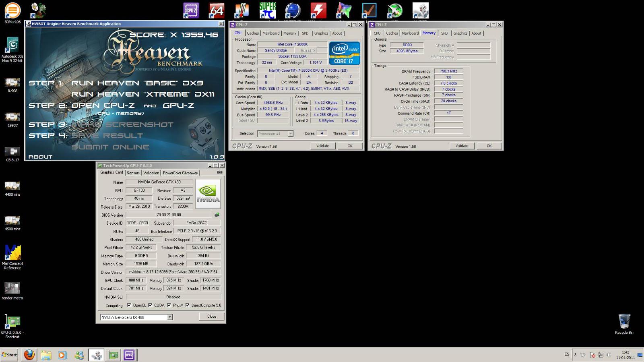Switch to Validation tab in GPU-Z
644x362 pixels.
(151, 173)
